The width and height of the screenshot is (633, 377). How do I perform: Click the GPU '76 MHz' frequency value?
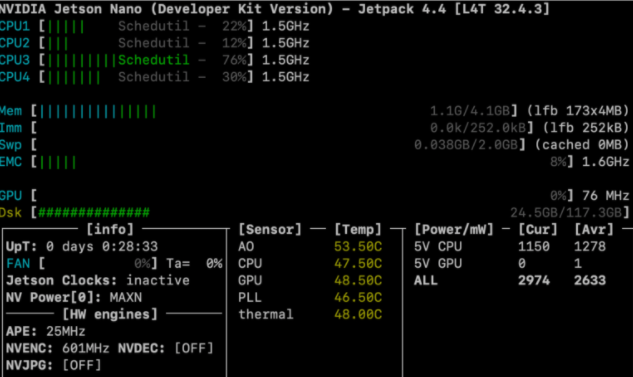pos(606,196)
